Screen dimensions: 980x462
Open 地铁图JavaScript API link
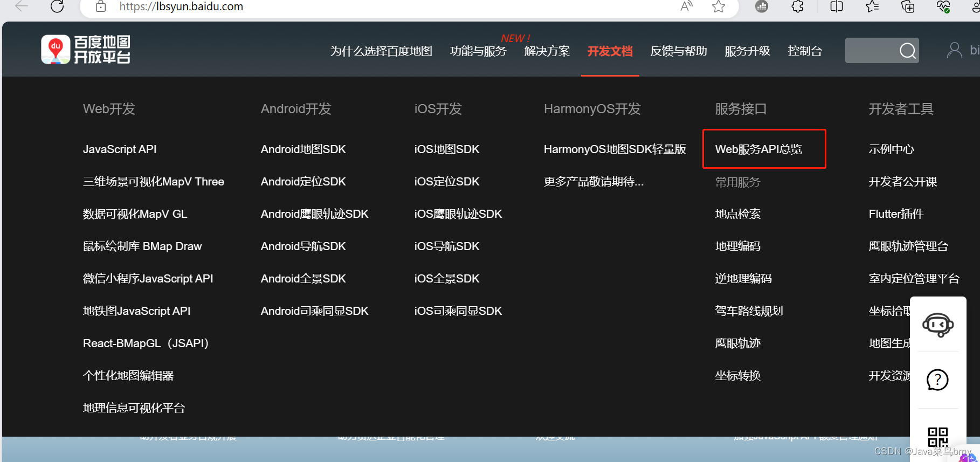tap(137, 311)
